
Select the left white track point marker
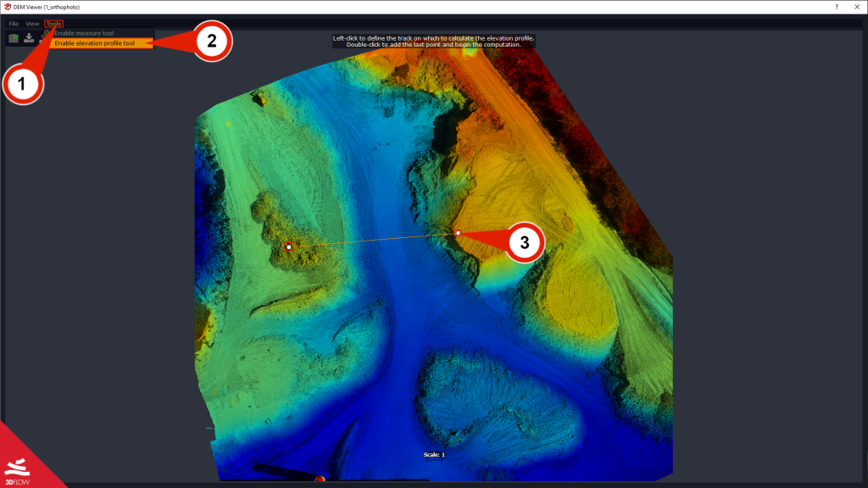[289, 247]
